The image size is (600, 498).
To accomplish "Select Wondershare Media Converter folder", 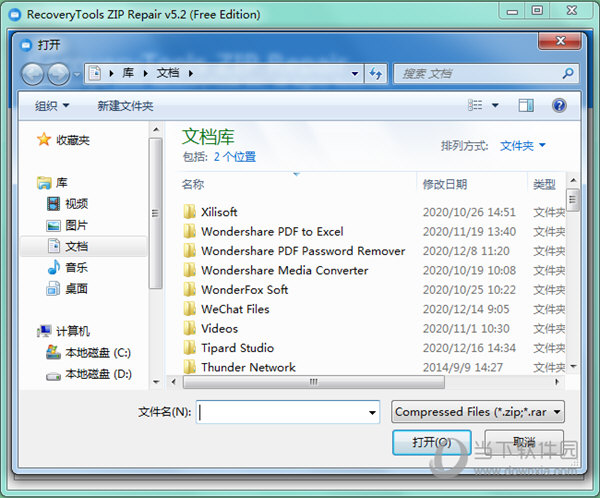I will pos(285,270).
